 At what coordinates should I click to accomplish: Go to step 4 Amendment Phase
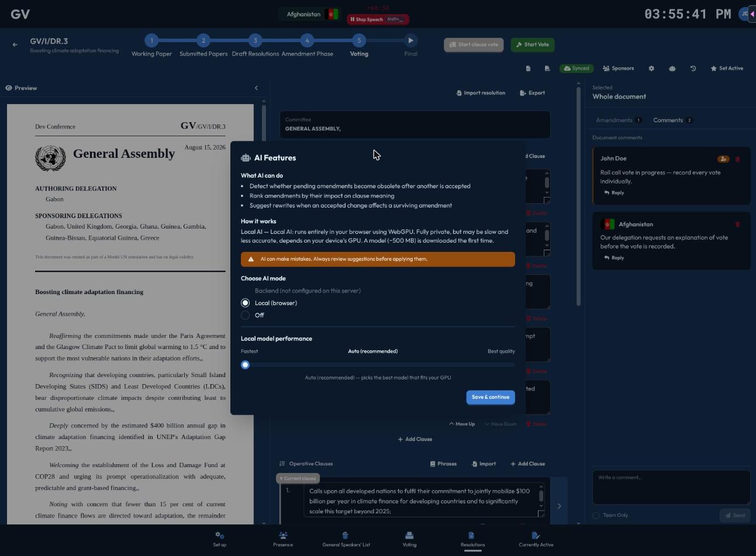307,40
